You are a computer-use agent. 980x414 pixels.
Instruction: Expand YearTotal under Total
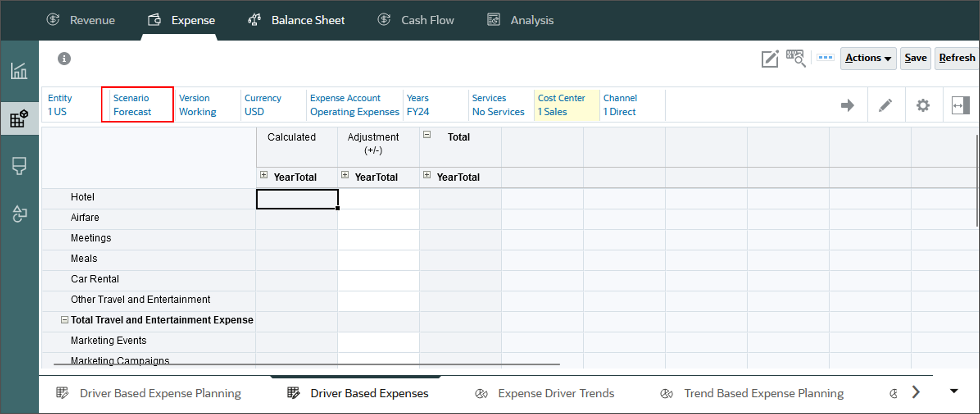pos(427,175)
